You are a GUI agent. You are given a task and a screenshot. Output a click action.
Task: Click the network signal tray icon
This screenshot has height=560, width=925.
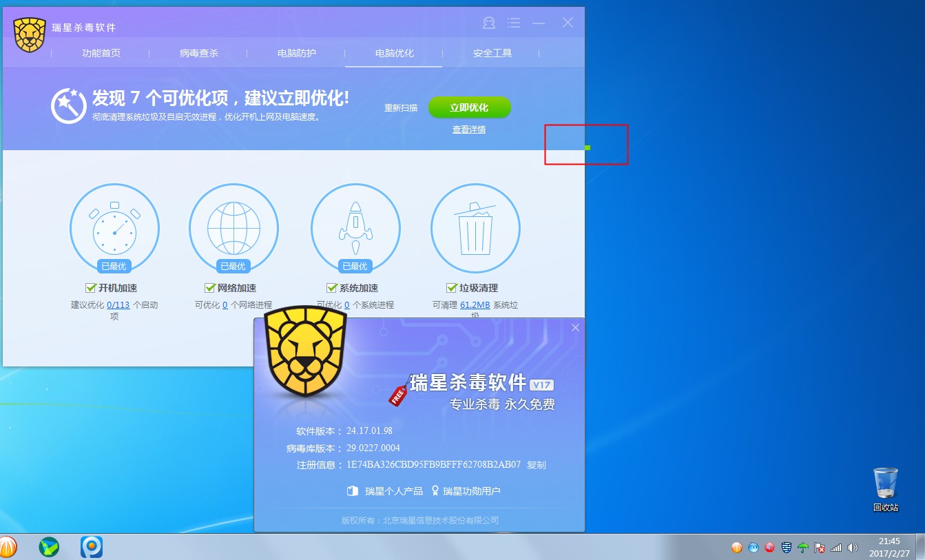(836, 548)
